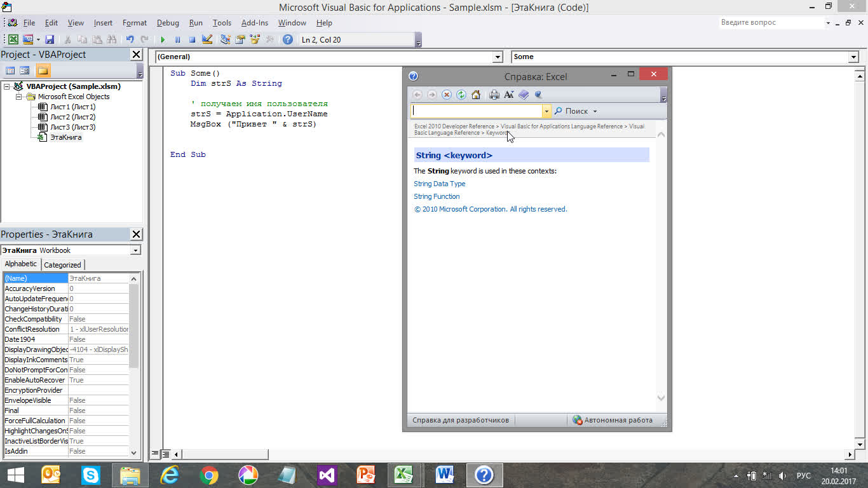Viewport: 868px width, 488px height.
Task: Switch to the Alphabetic properties tab
Action: (21, 264)
